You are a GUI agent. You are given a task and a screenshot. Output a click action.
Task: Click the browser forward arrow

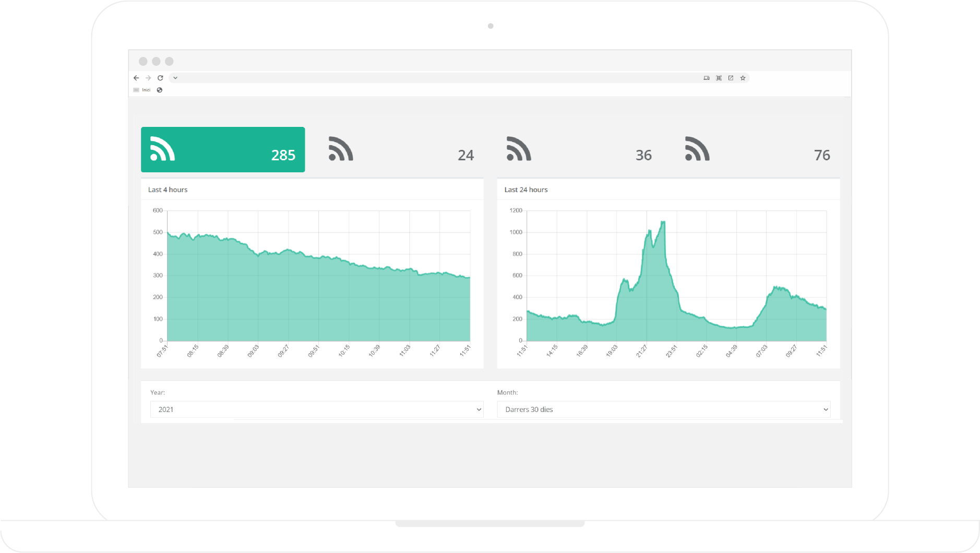(148, 78)
